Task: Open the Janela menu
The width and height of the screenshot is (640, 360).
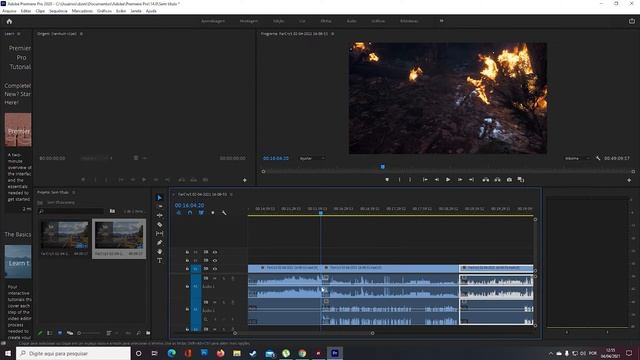Action: 136,11
